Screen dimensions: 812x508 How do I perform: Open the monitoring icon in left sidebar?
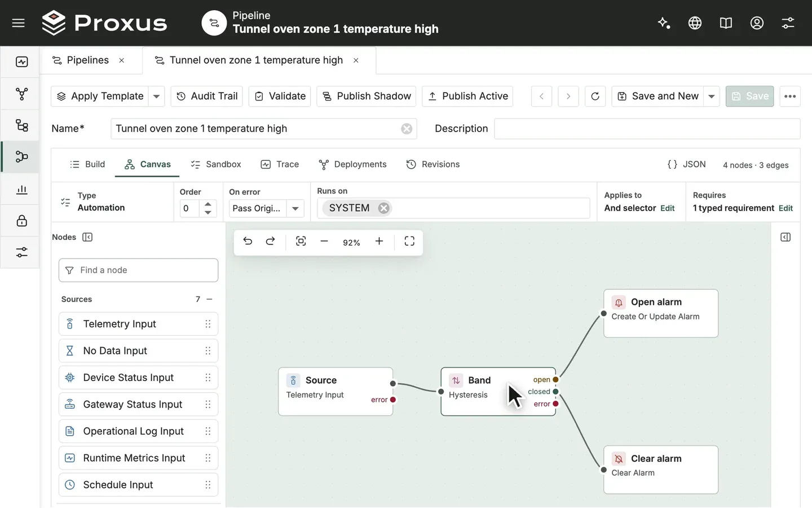[x=22, y=62]
